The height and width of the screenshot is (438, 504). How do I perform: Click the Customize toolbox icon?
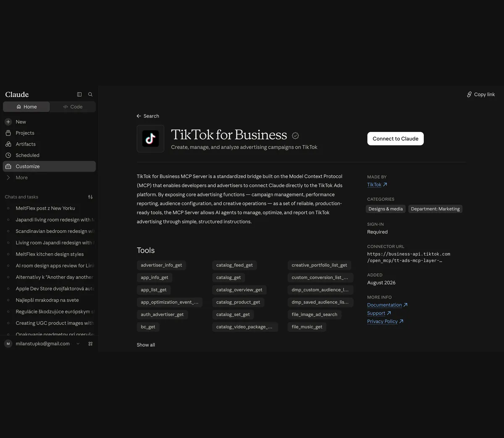8,166
